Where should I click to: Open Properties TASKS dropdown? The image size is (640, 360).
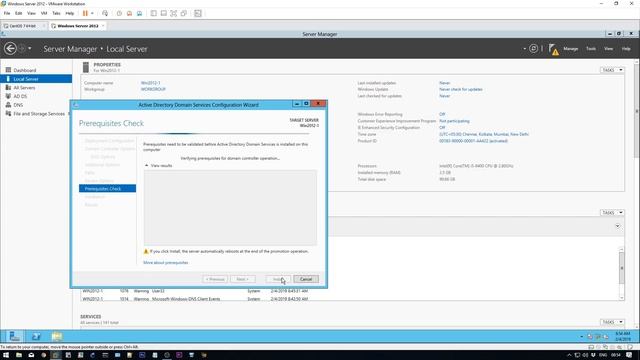612,70
